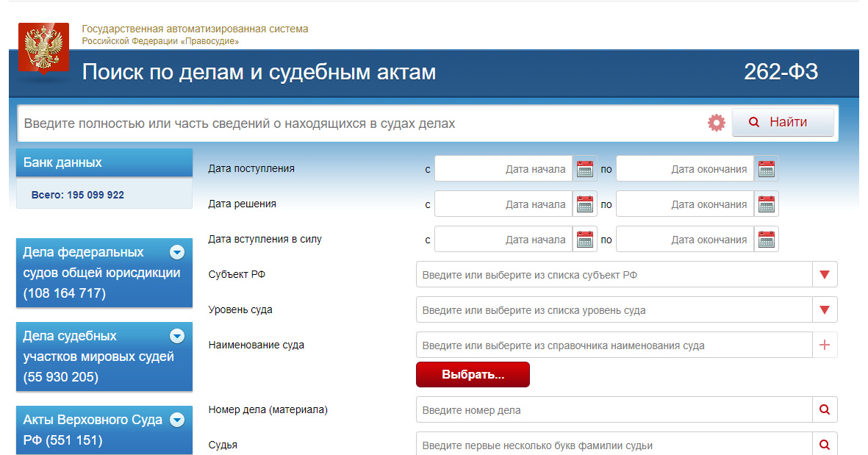The width and height of the screenshot is (868, 455).
Task: Expand Уровень суда dropdown arrow
Action: coord(825,310)
